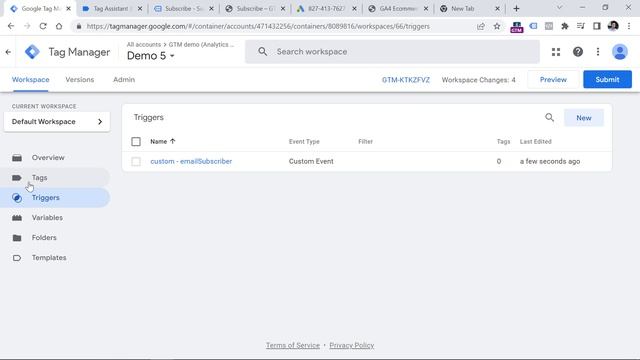Open the Tags section in sidebar
Image resolution: width=640 pixels, height=360 pixels.
point(40,178)
